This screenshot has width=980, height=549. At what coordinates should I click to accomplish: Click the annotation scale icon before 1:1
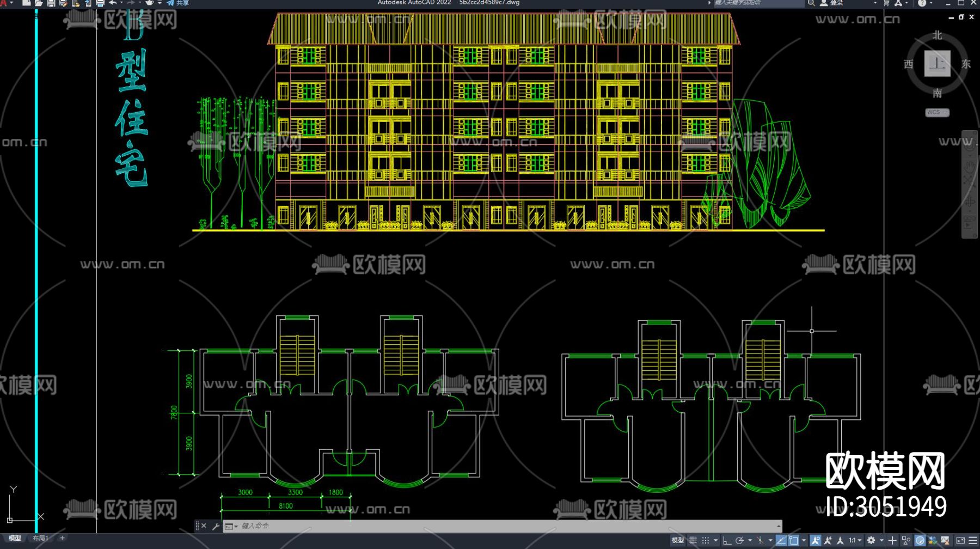click(x=840, y=540)
